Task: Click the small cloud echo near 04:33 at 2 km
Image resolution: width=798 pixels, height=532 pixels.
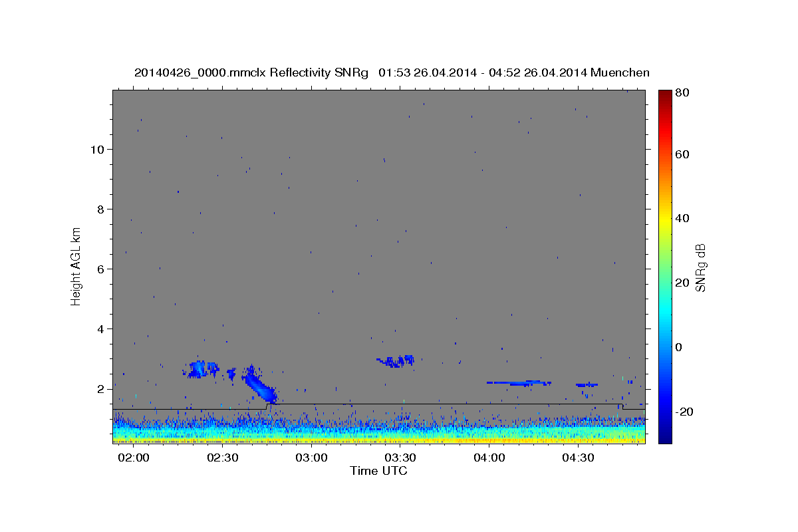Action: click(x=587, y=384)
